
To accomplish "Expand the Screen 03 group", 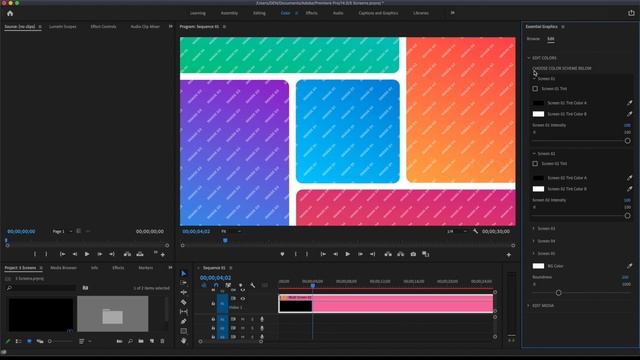I will [533, 228].
